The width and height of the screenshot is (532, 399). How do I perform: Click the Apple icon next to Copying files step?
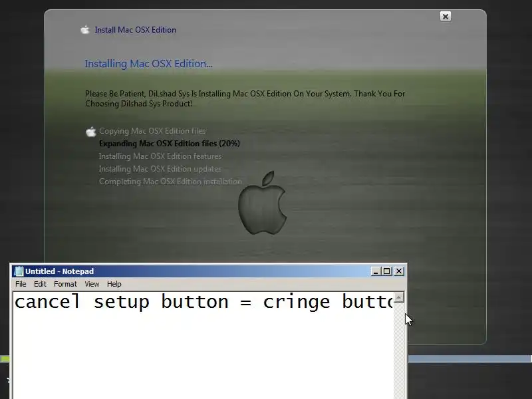(90, 132)
